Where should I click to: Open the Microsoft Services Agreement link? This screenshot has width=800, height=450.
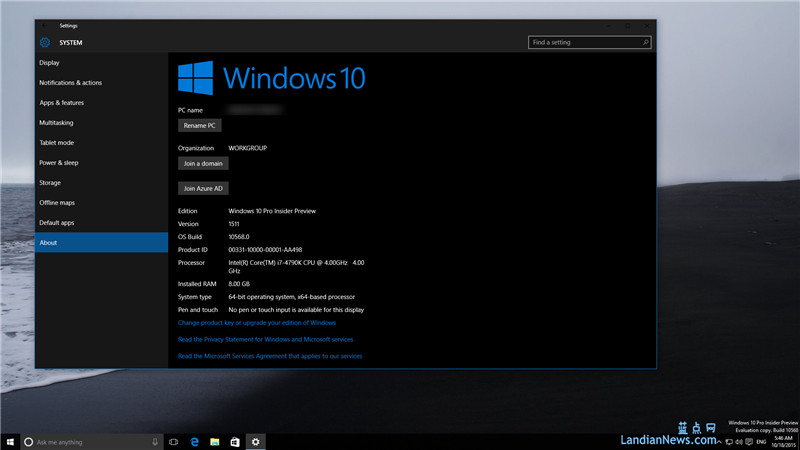270,356
